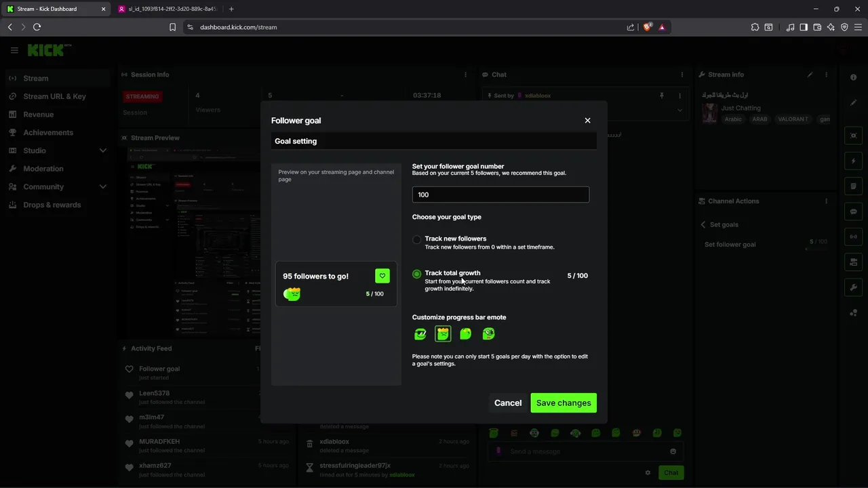This screenshot has width=868, height=488.
Task: Click the pin icon on pinned message
Action: point(662,96)
